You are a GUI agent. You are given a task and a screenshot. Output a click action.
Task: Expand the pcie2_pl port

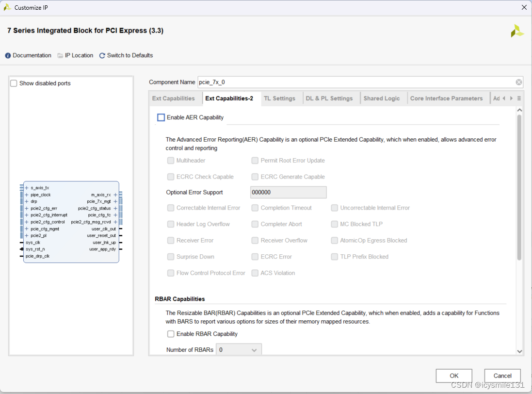coord(27,235)
